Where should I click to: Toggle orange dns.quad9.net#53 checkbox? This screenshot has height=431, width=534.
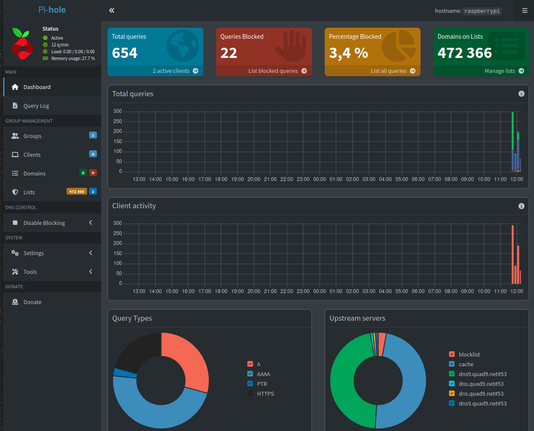(x=452, y=394)
